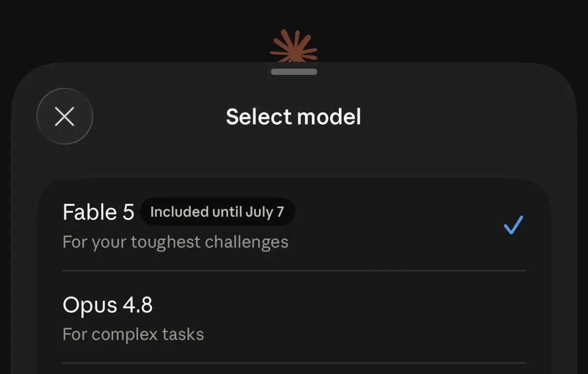
Task: Dismiss the model picker via circular X icon
Action: pyautogui.click(x=65, y=117)
